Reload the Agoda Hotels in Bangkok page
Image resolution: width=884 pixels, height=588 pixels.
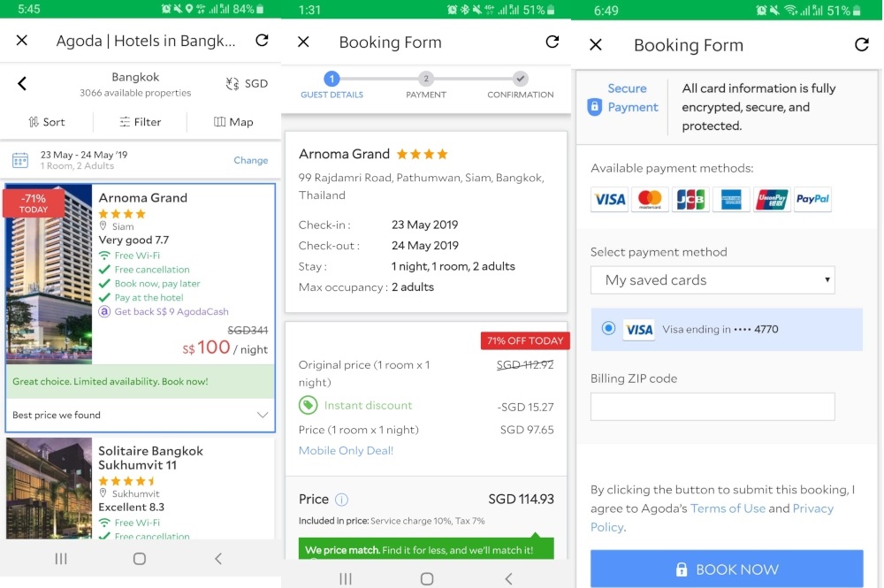coord(262,40)
